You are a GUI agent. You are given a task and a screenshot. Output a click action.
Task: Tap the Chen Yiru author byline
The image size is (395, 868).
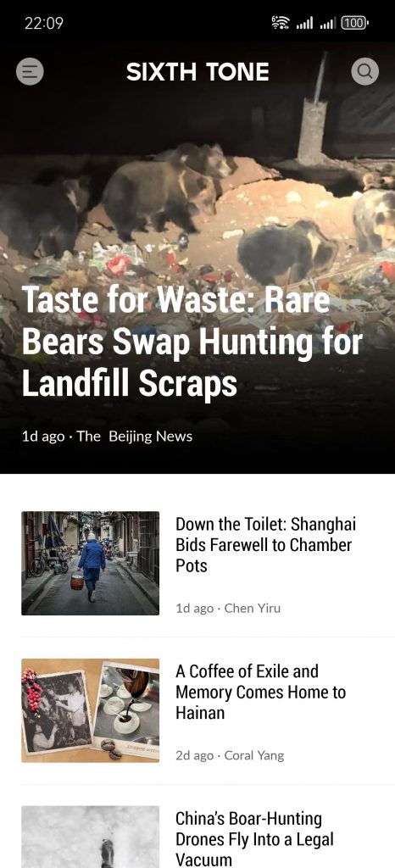(253, 609)
